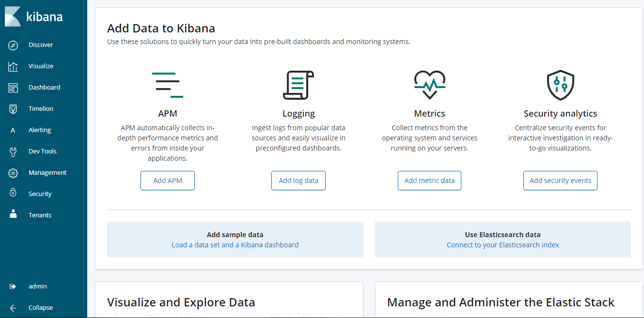This screenshot has width=644, height=318.
Task: Click the Add security events button
Action: click(x=560, y=181)
